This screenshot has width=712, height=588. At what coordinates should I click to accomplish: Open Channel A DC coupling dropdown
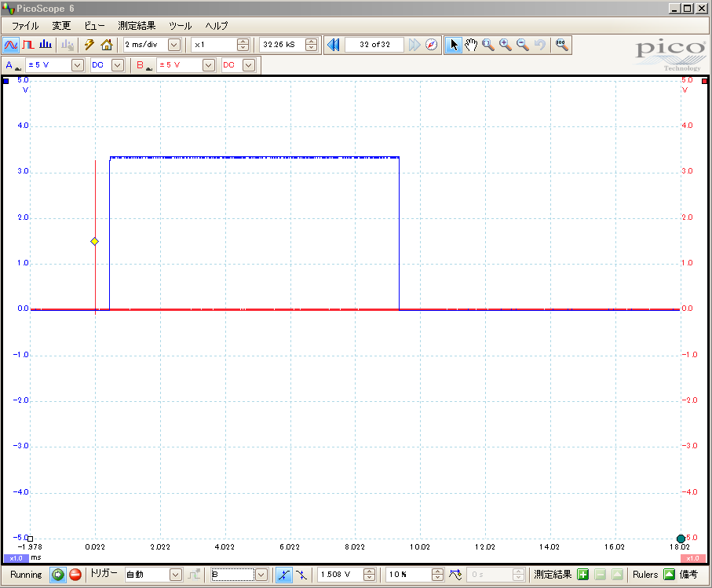(118, 65)
